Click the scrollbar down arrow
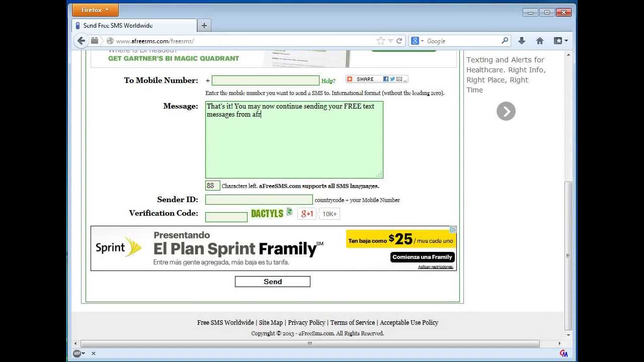644x362 pixels. pyautogui.click(x=569, y=335)
